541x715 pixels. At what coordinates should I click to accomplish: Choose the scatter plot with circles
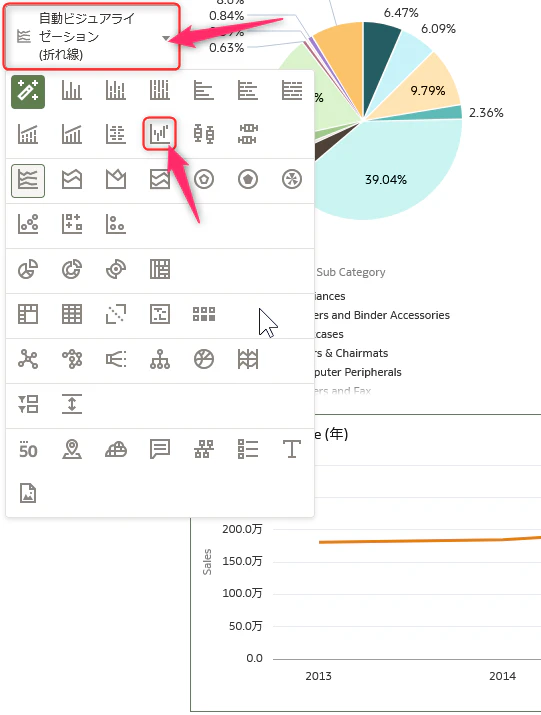click(x=28, y=224)
